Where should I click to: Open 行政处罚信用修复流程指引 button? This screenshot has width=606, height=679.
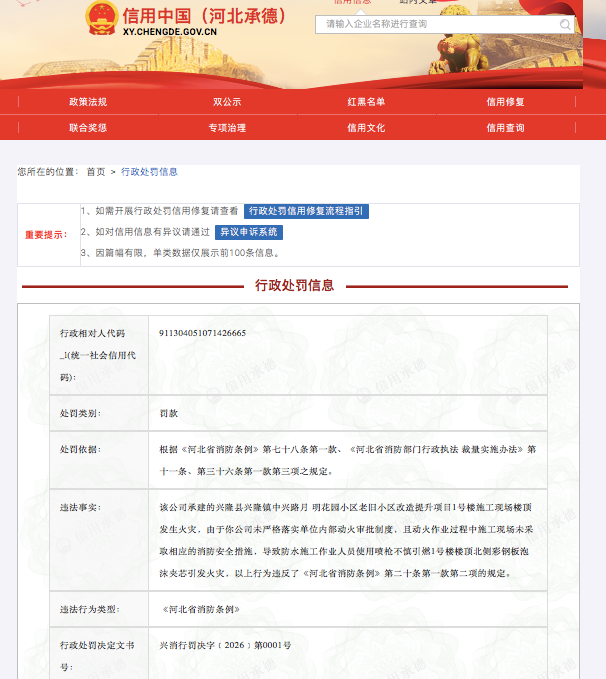coord(306,212)
